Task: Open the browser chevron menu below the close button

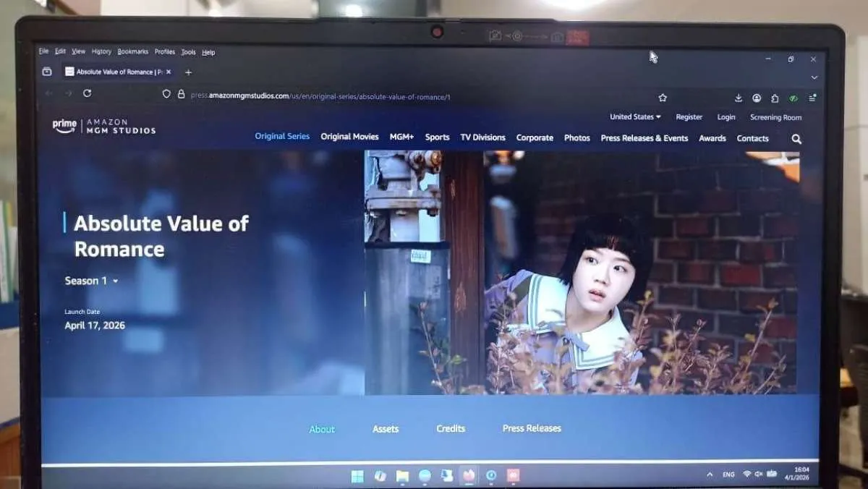Action: coord(814,77)
